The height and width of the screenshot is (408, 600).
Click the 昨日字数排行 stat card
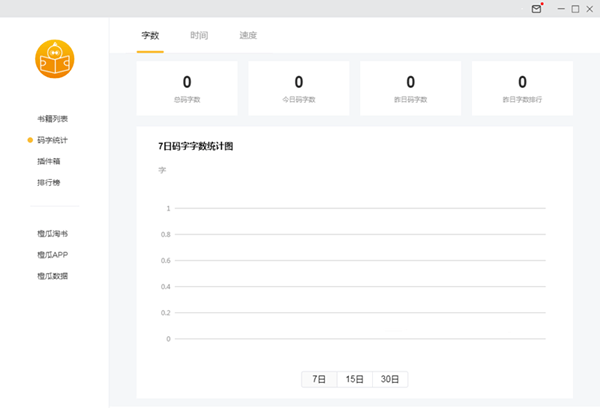click(522, 87)
